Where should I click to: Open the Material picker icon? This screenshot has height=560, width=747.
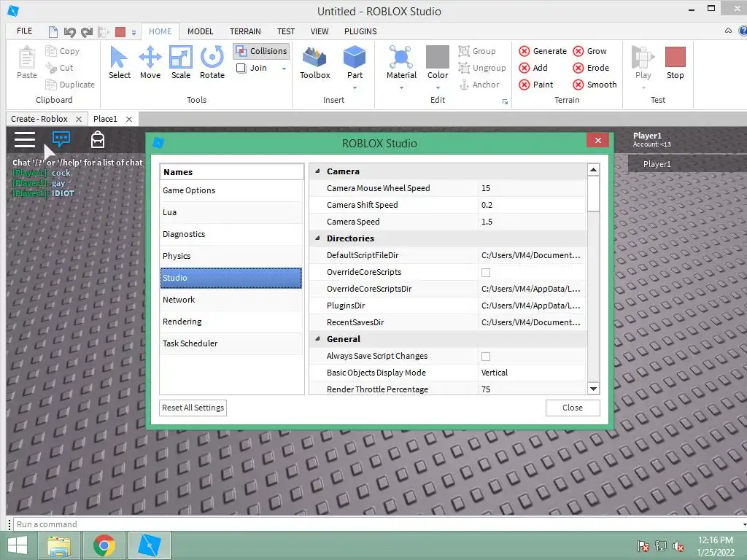point(401,57)
